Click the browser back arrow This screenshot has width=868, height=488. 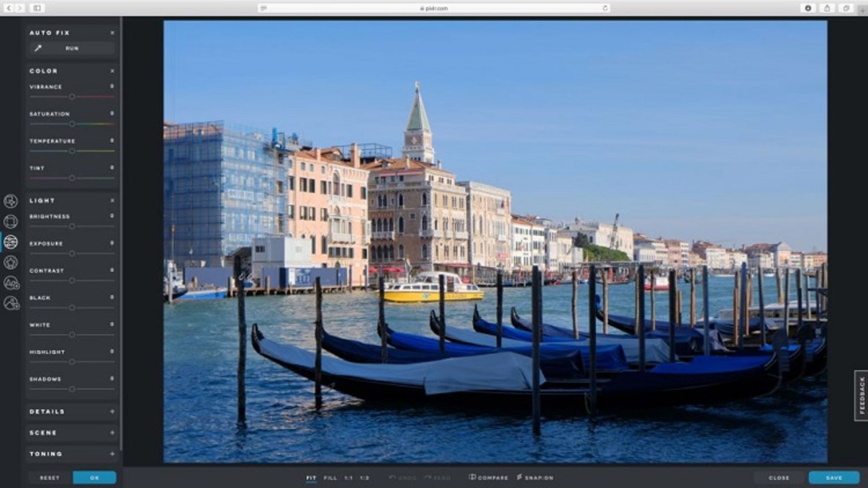point(9,8)
